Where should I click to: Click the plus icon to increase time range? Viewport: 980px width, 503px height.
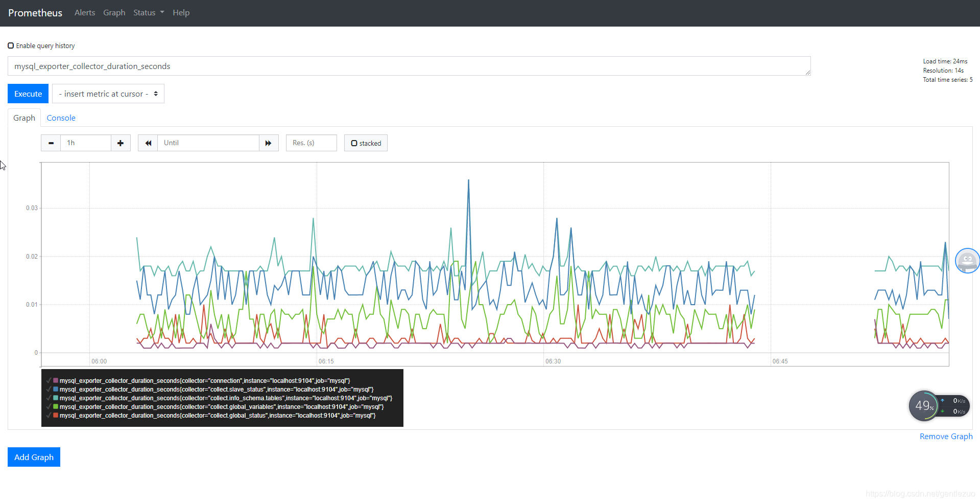pyautogui.click(x=121, y=143)
